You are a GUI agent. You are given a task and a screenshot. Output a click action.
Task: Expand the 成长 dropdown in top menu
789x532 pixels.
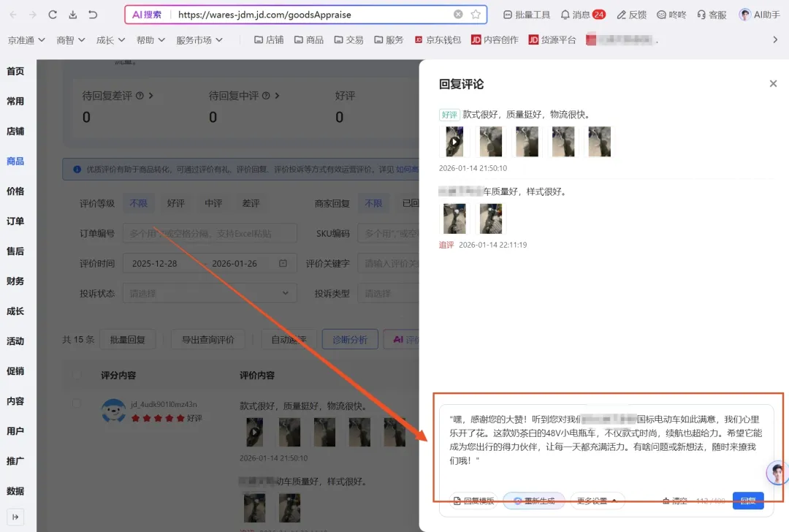click(x=110, y=39)
